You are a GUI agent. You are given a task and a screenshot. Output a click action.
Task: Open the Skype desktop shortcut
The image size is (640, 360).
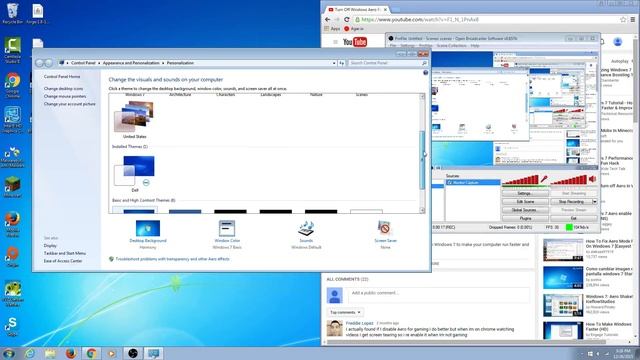tap(12, 326)
